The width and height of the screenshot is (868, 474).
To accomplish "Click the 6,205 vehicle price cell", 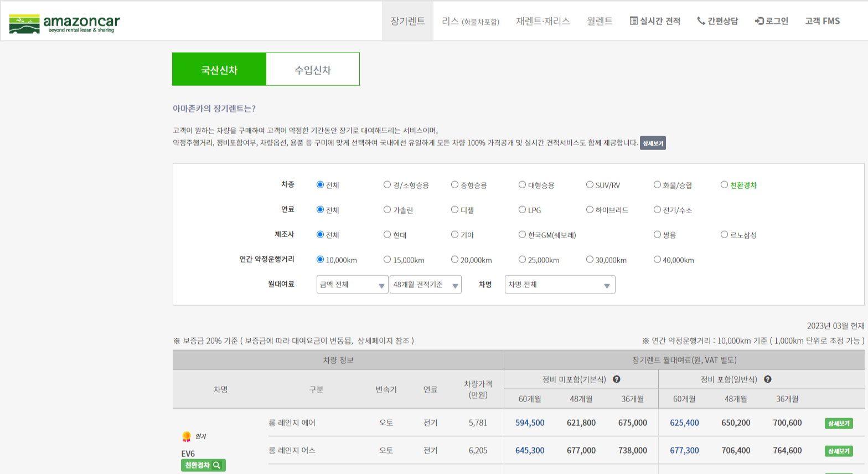I will click(478, 450).
